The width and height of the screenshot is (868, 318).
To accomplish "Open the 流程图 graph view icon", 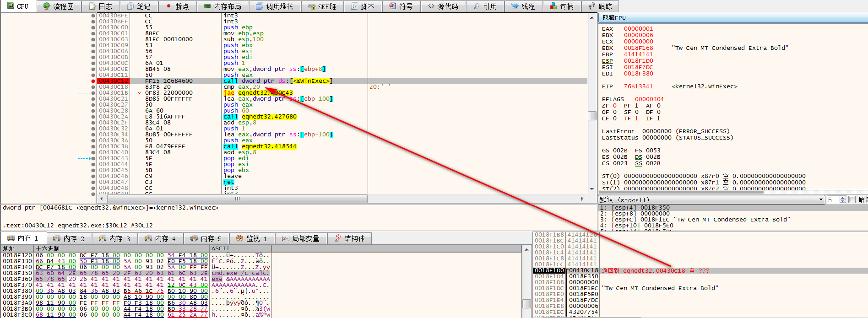I will [47, 6].
